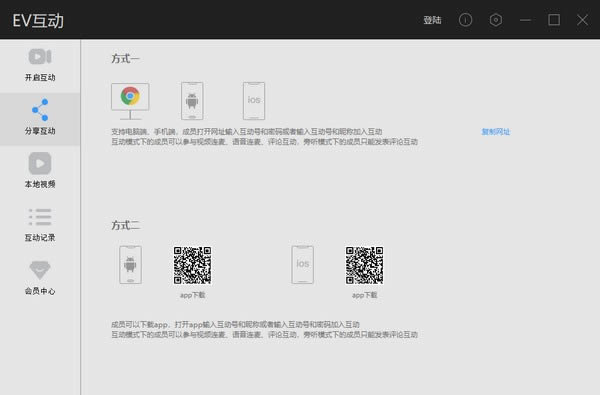
Task: Click app下载 label under iOS QR code
Action: coord(364,295)
